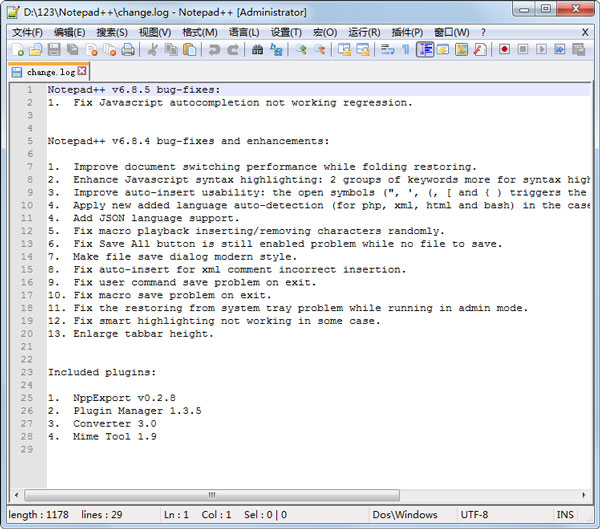
Task: Click the Close All documents toolbar icon
Action: coord(110,50)
